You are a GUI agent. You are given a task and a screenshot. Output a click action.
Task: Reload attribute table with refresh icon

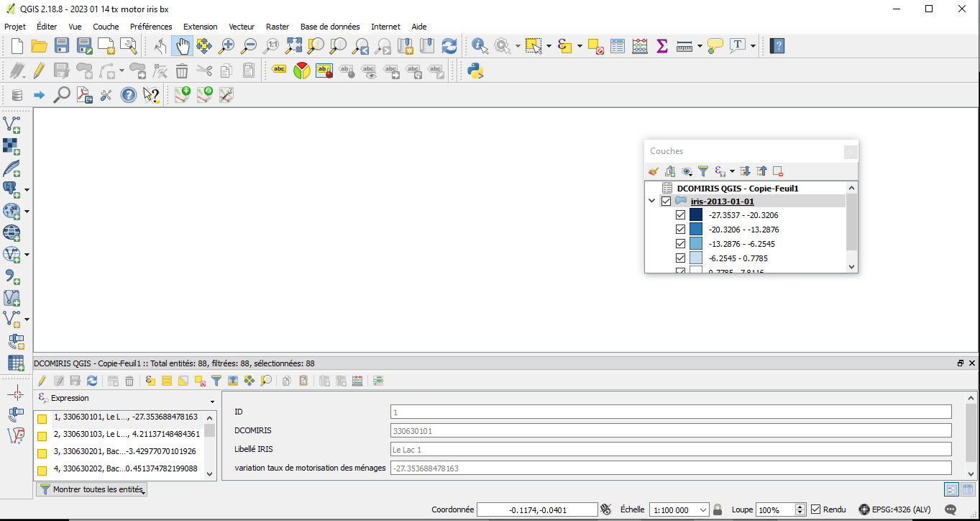[92, 381]
